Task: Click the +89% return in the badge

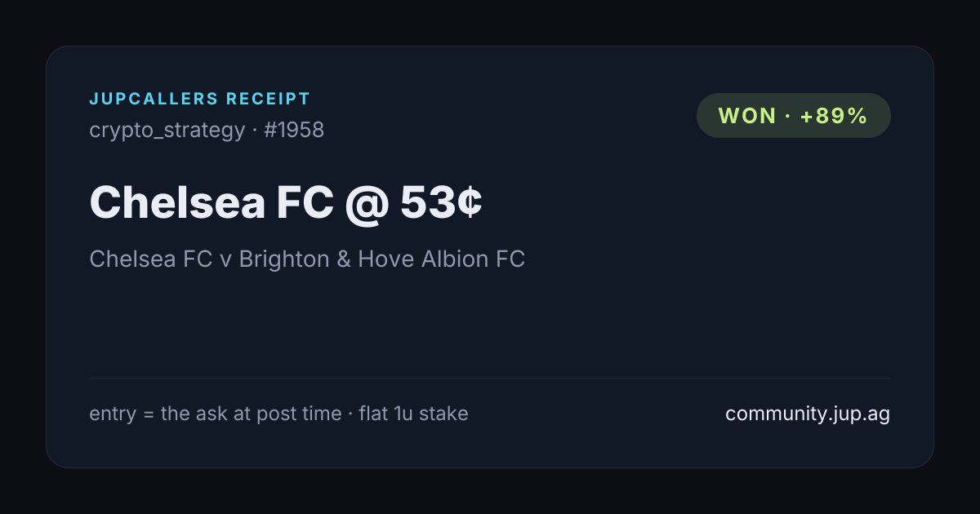Action: click(x=834, y=116)
